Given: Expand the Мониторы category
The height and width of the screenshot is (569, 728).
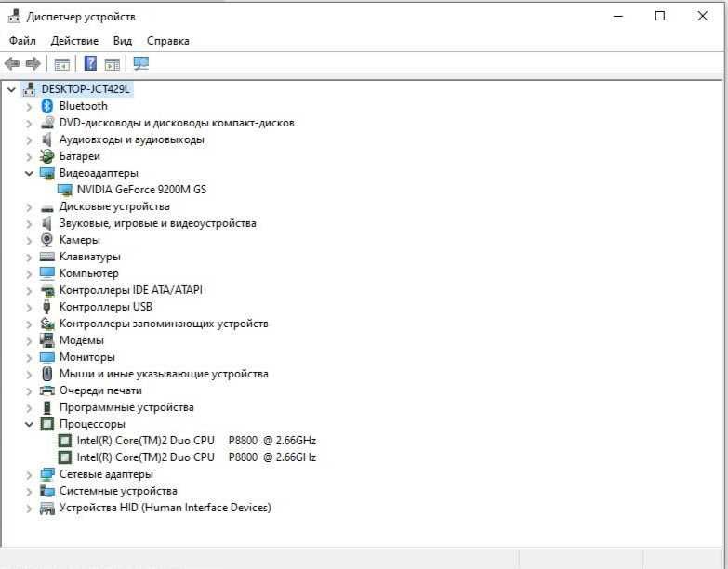Looking at the screenshot, I should pyautogui.click(x=29, y=357).
